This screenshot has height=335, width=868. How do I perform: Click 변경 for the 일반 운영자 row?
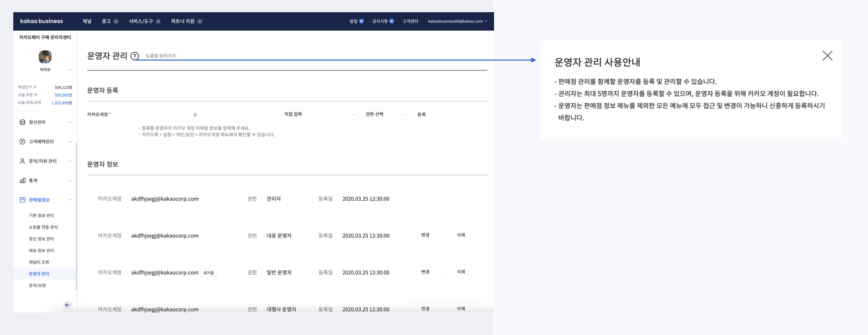coord(425,272)
